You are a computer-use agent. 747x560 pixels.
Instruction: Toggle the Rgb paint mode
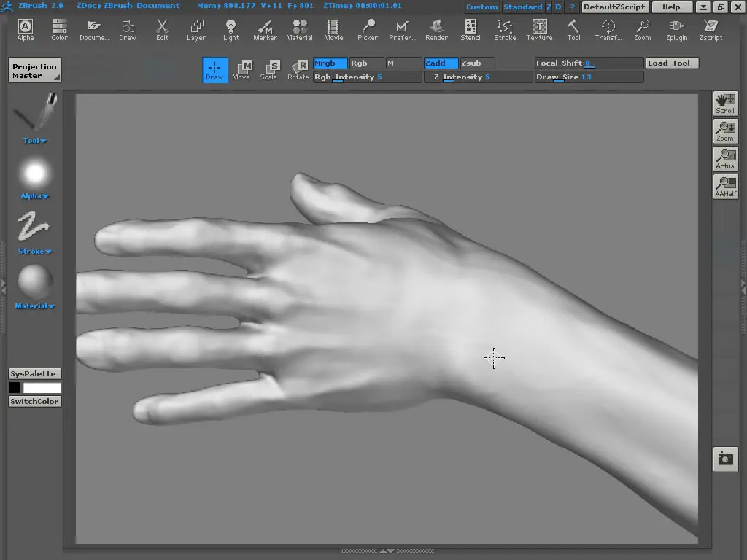pyautogui.click(x=366, y=63)
